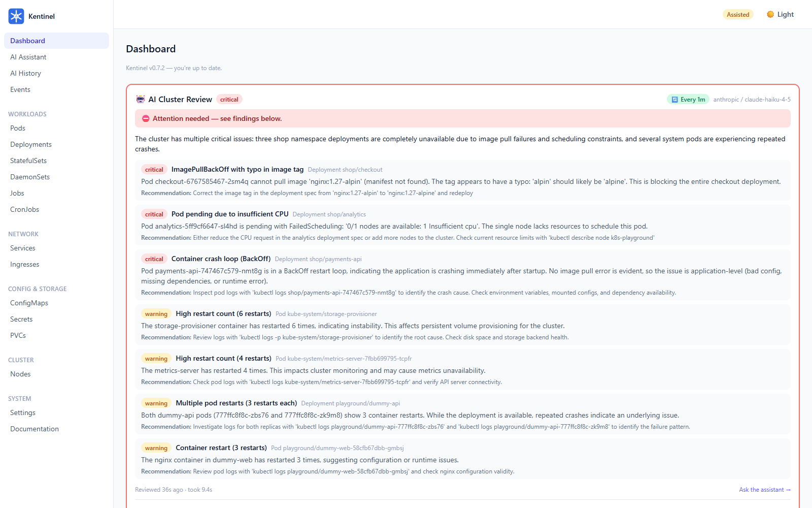
Task: Click the Kentinel brand name
Action: pos(42,16)
